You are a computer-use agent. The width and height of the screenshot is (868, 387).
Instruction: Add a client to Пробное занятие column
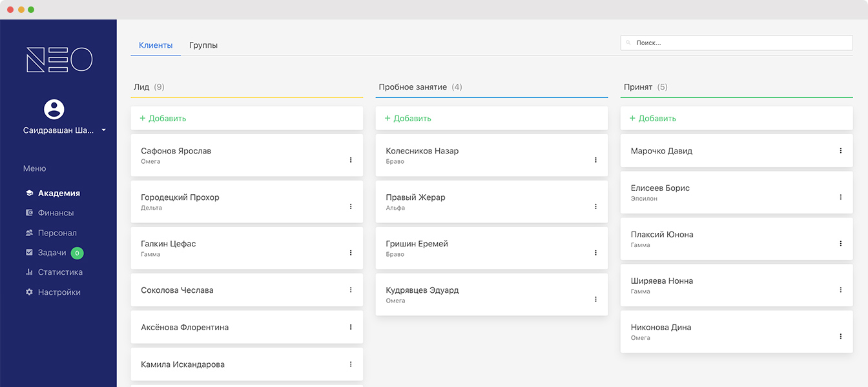(x=408, y=119)
